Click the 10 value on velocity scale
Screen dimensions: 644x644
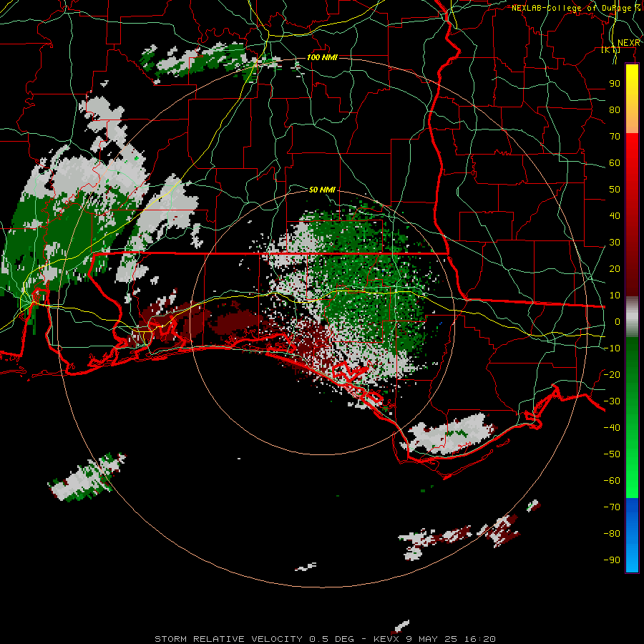coord(615,296)
